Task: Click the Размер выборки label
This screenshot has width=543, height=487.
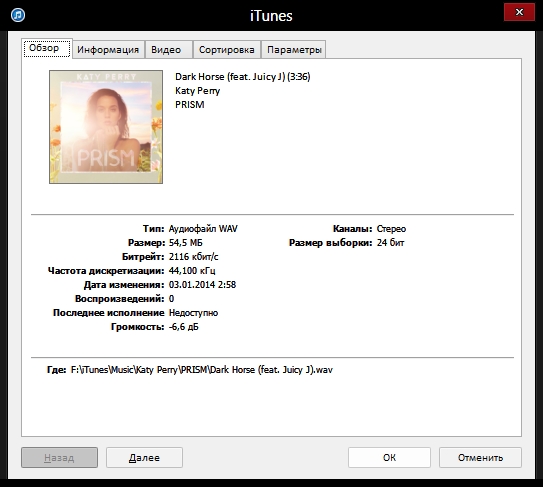Action: (330, 243)
